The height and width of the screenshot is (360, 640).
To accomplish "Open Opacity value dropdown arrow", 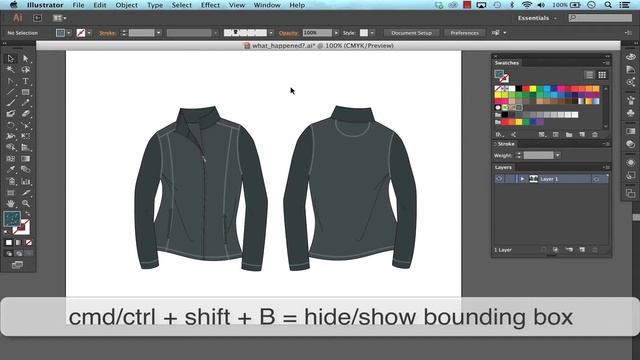I will tap(336, 33).
